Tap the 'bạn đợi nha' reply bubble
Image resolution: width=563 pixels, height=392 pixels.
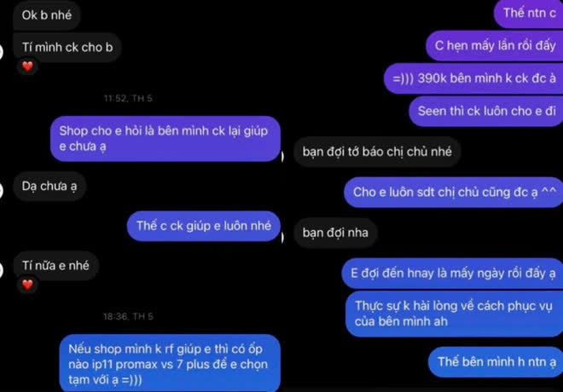(335, 233)
